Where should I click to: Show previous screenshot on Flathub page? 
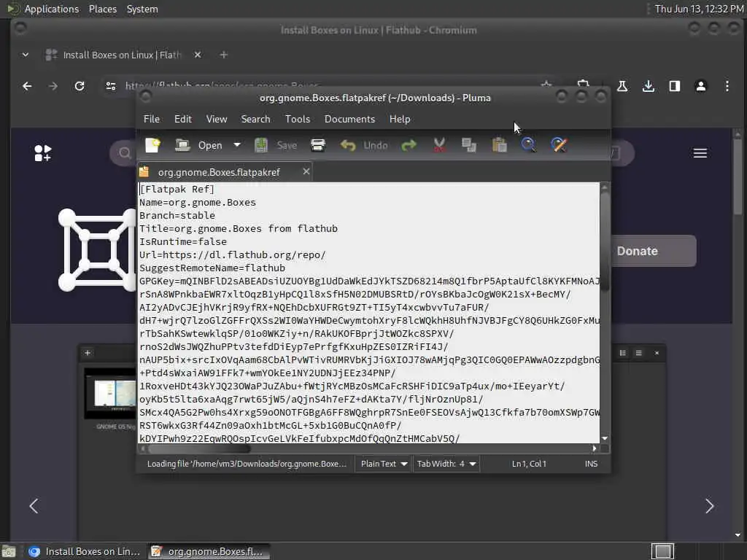coord(34,506)
